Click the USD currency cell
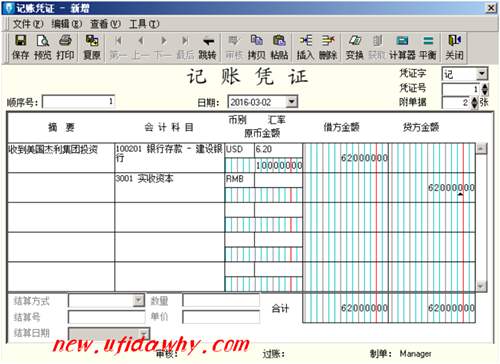Image resolution: width=500 pixels, height=364 pixels. [x=240, y=150]
